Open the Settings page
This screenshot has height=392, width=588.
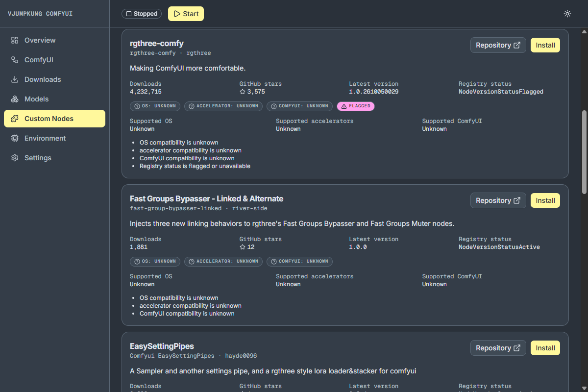(54, 158)
